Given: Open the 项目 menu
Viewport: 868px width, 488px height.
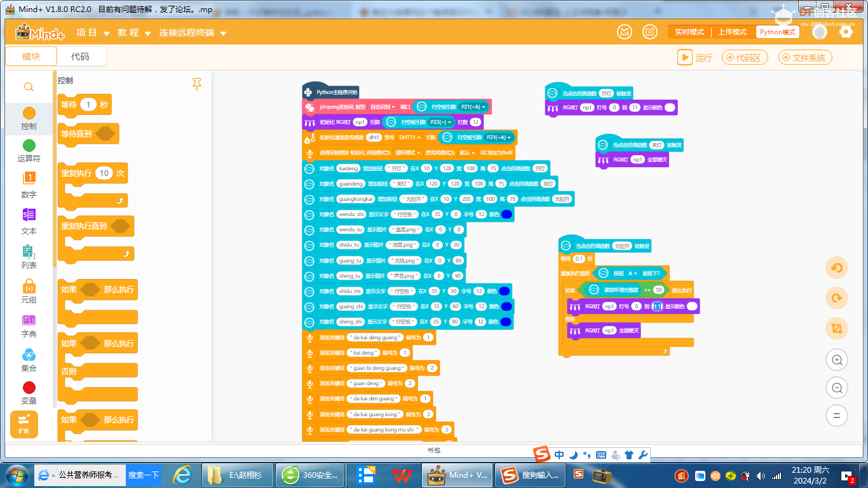Looking at the screenshot, I should pyautogui.click(x=93, y=32).
